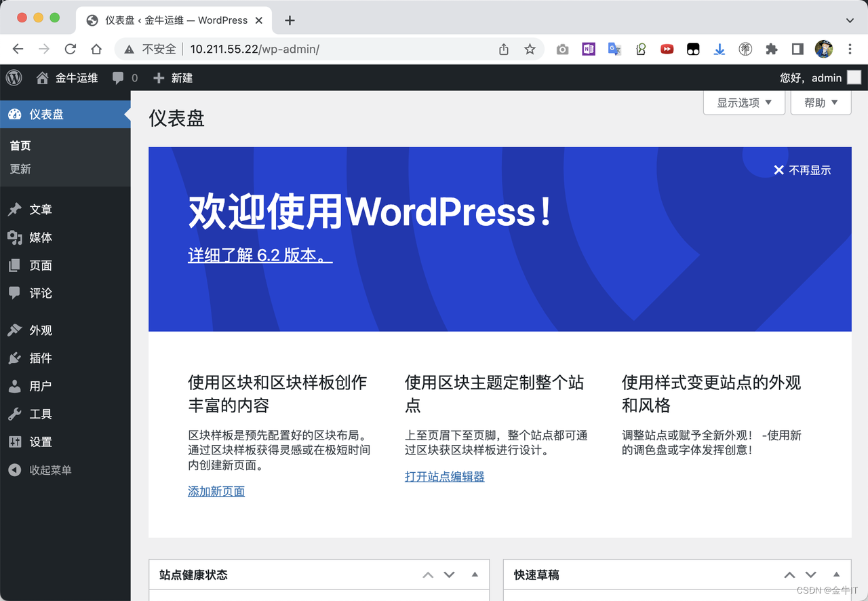Select the 媒体 library icon in sidebar

[15, 237]
